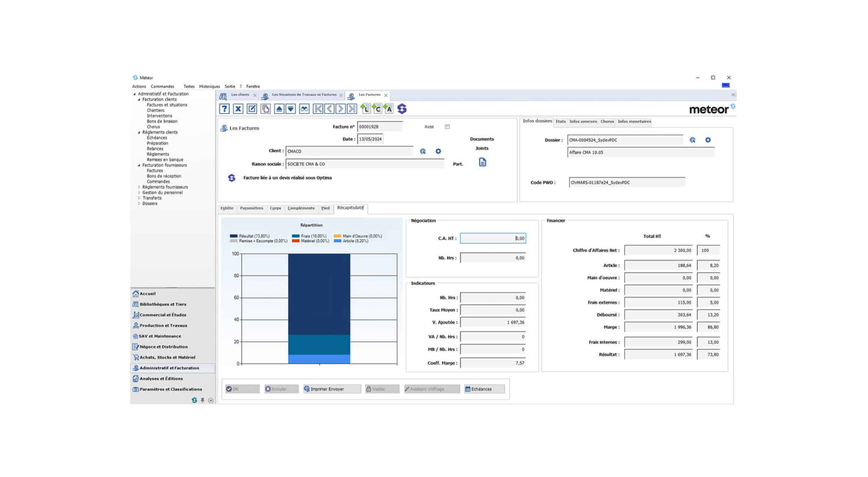Jump to the last record
Viewport: 868px width, 477px height.
pyautogui.click(x=352, y=109)
